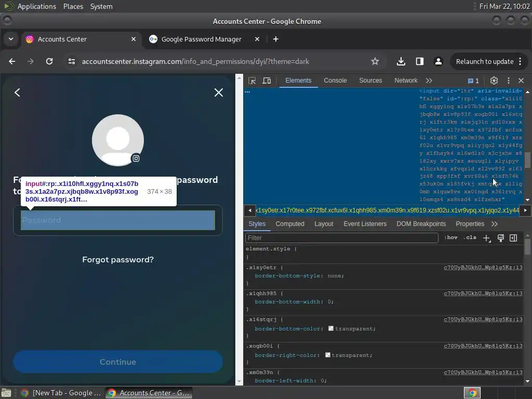Image resolution: width=532 pixels, height=399 pixels.
Task: Open source link for .xogb00i rule
Action: tap(483, 345)
